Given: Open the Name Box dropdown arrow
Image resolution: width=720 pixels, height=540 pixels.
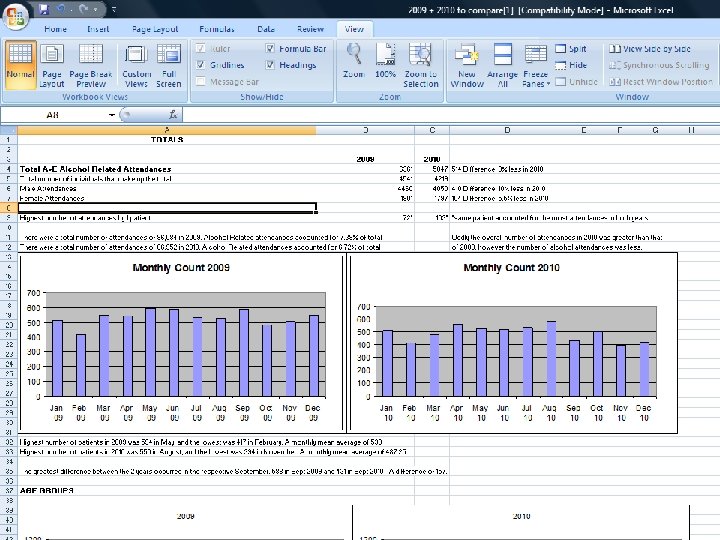Looking at the screenshot, I should pos(112,115).
